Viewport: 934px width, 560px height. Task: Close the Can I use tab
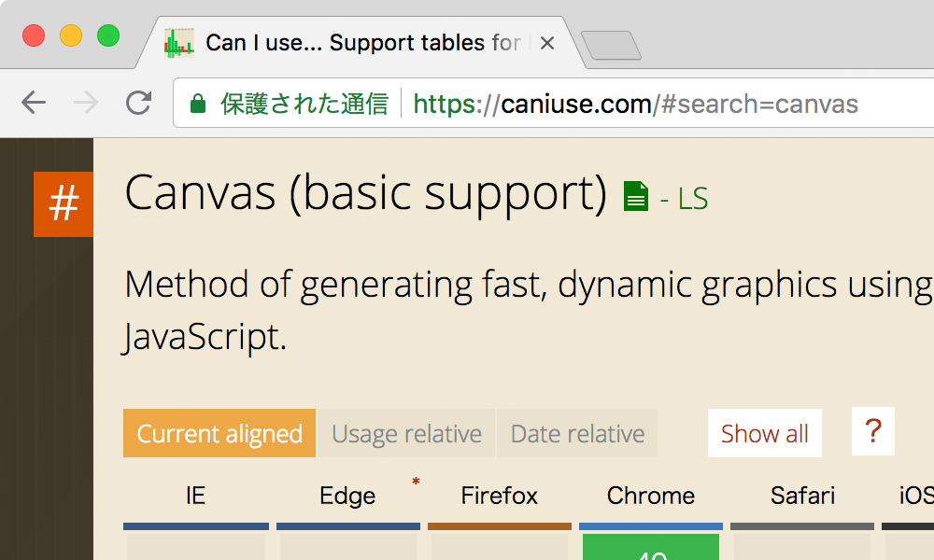[546, 43]
